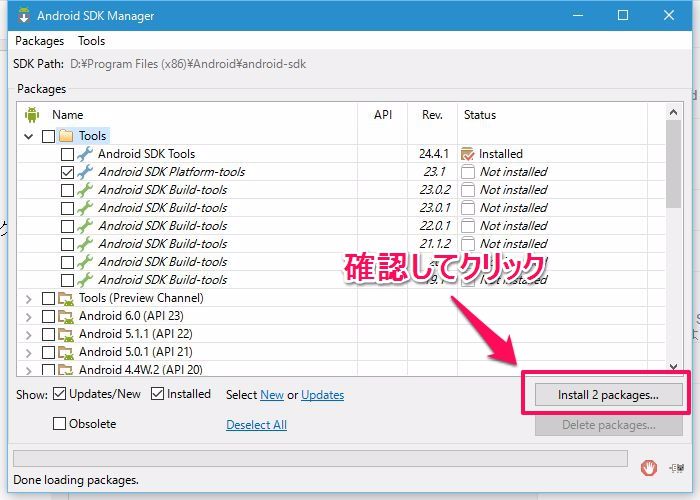Image resolution: width=700 pixels, height=500 pixels.
Task: Click the Install 2 packages button
Action: click(608, 395)
